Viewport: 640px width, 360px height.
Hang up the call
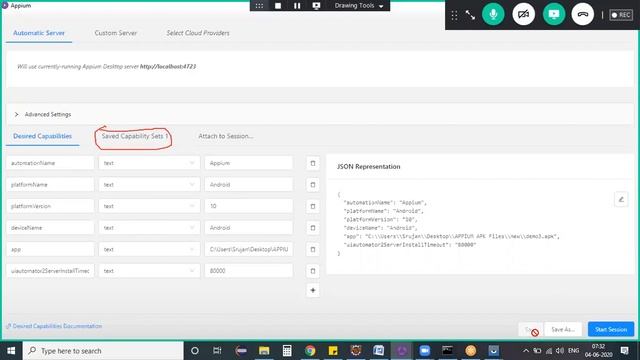pos(582,14)
